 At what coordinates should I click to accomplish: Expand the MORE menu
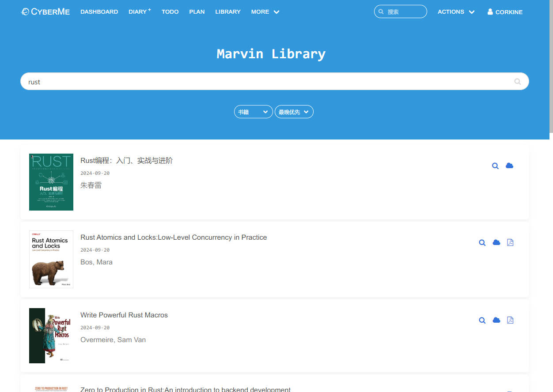pyautogui.click(x=265, y=12)
